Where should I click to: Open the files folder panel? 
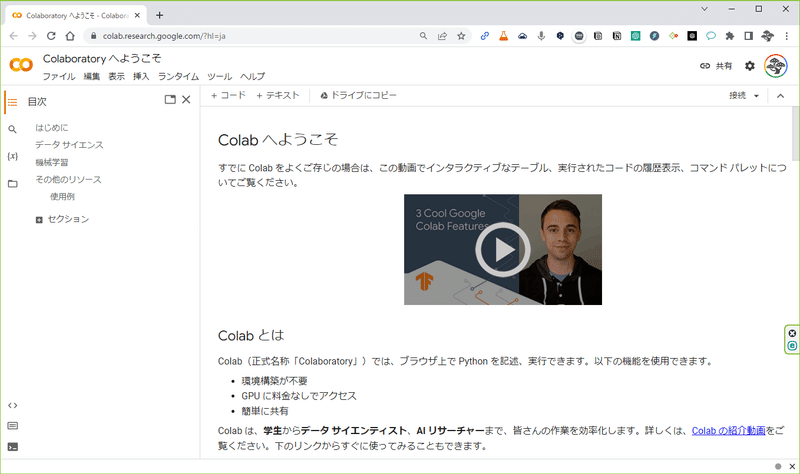13,184
